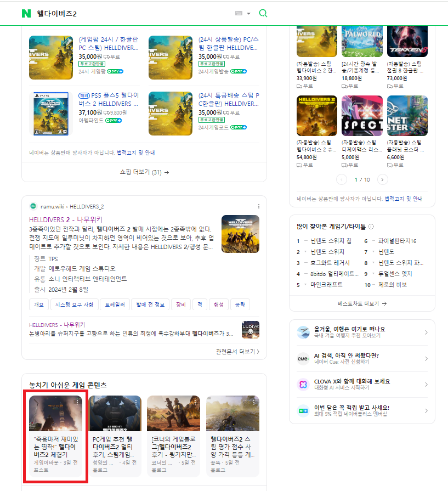Image resolution: width=448 pixels, height=491 pixels.
Task: Click the PS5 Helldivers 2 box art thumbnail
Action: [50, 114]
